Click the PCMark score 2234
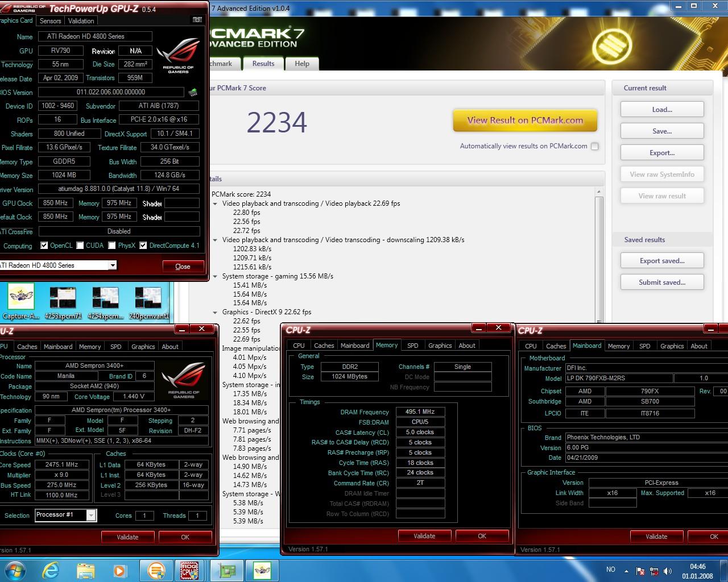Image resolution: width=728 pixels, height=582 pixels. click(x=277, y=122)
